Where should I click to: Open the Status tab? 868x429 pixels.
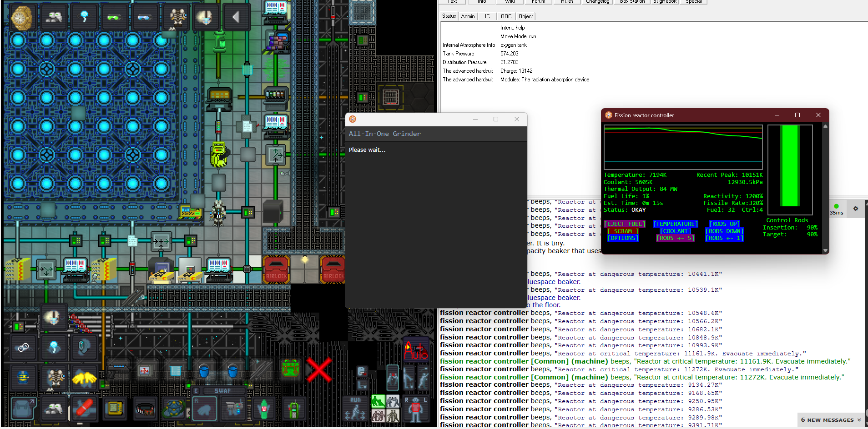pyautogui.click(x=449, y=16)
